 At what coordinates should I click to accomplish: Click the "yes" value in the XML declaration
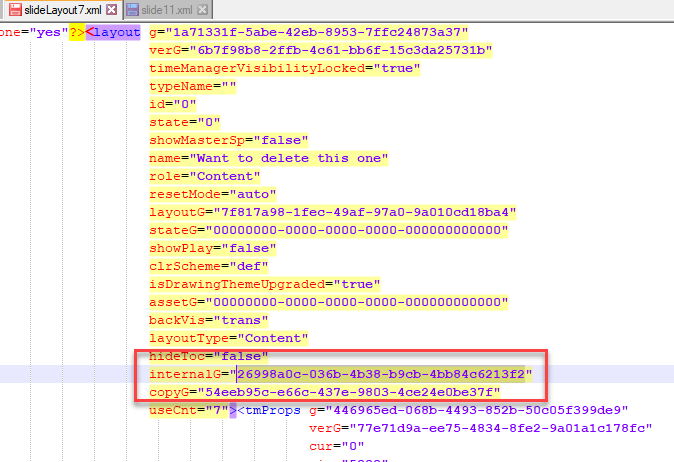tap(49, 32)
